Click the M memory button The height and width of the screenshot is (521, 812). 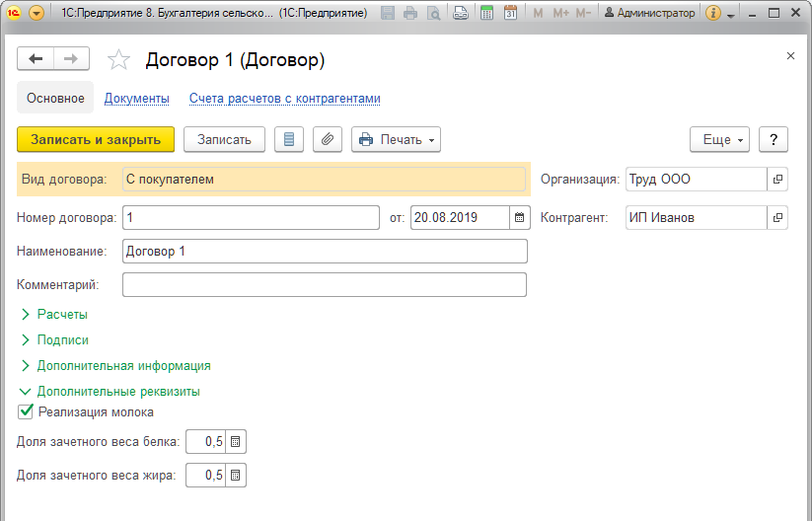[538, 13]
